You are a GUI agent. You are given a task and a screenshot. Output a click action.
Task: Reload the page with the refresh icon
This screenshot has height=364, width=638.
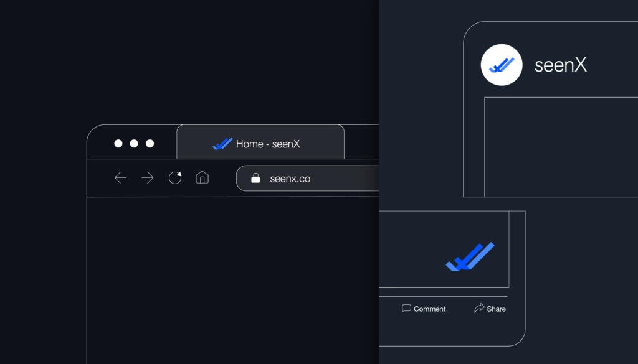click(x=175, y=178)
